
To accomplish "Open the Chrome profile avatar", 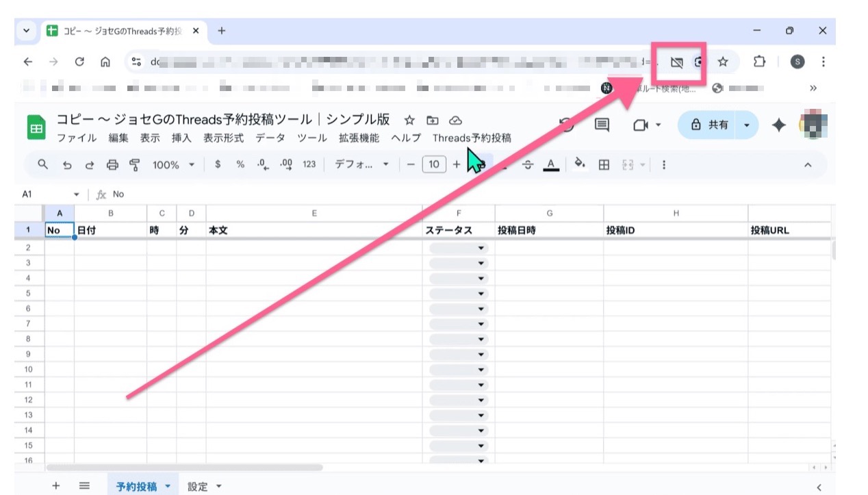I will tap(797, 62).
